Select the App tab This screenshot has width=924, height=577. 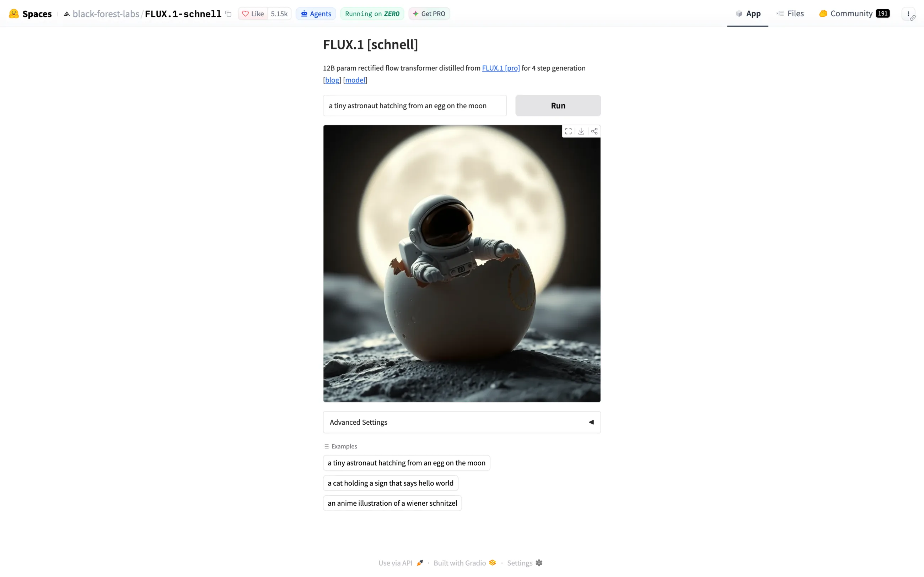click(x=748, y=14)
